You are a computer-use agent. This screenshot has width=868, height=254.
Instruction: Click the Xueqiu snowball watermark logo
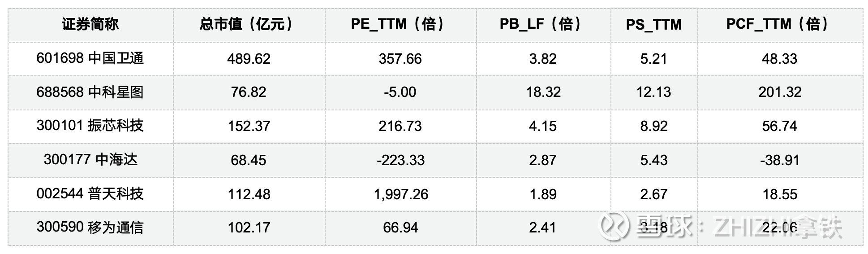point(614,227)
